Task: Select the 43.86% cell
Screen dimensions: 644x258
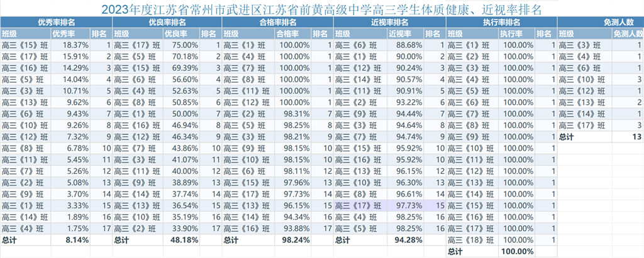Action: [x=181, y=149]
